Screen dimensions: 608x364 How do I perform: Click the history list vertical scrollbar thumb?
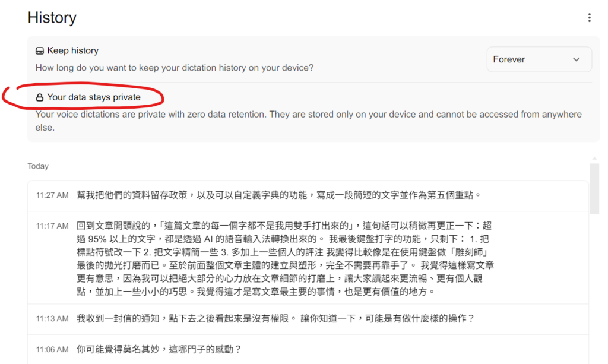click(x=594, y=189)
